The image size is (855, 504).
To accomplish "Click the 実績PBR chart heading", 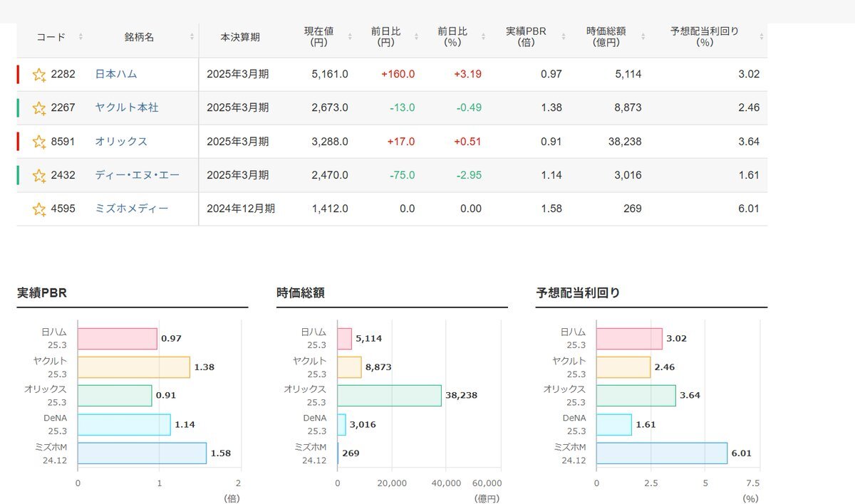I will [x=42, y=293].
